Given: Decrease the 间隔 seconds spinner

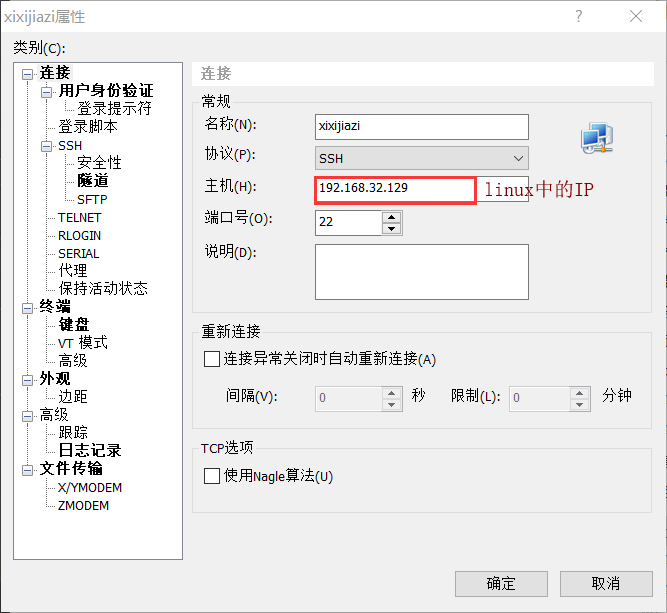Looking at the screenshot, I should click(x=391, y=405).
